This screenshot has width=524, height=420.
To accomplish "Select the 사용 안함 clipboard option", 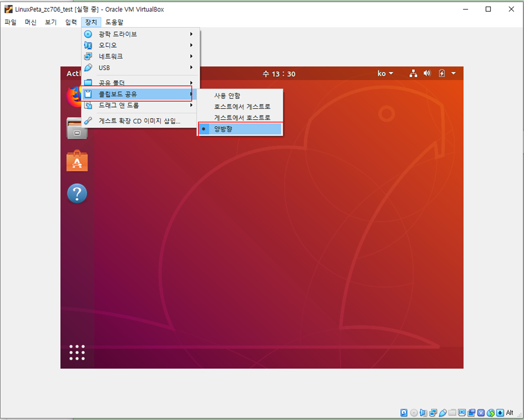I will tap(240, 96).
